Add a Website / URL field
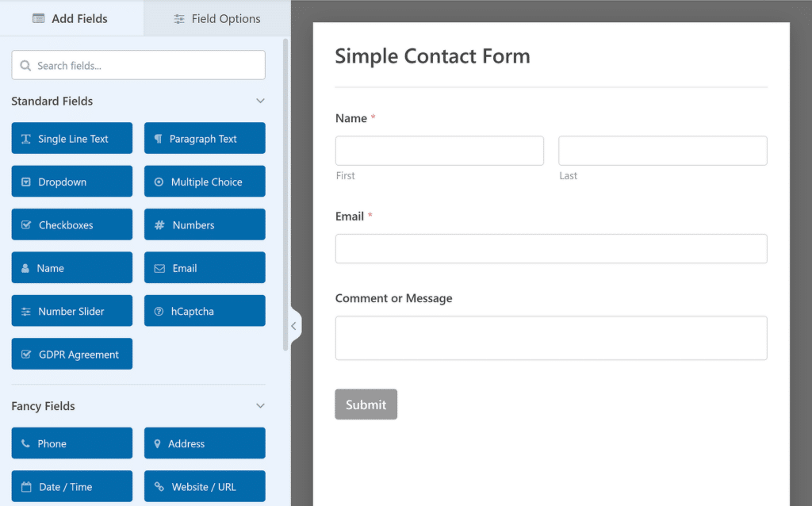Viewport: 812px width, 506px height. pyautogui.click(x=205, y=486)
